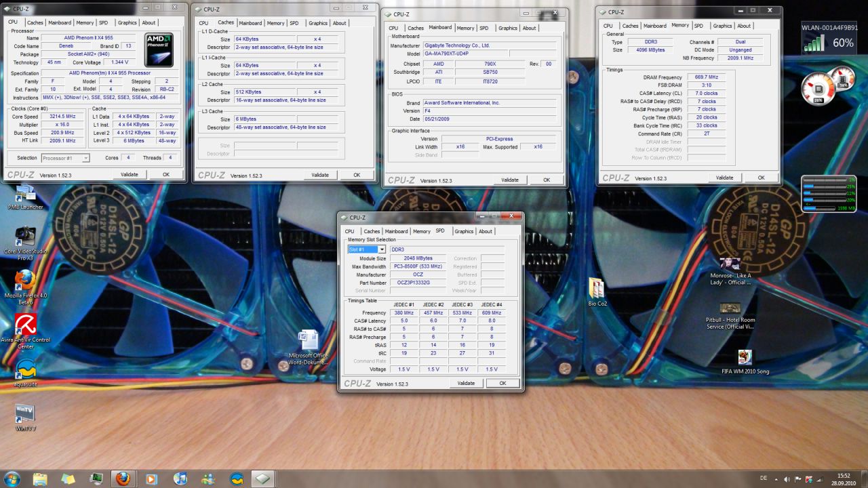Click OK in the CPU-tab window
Screen dimensions: 868x488
pyautogui.click(x=166, y=174)
